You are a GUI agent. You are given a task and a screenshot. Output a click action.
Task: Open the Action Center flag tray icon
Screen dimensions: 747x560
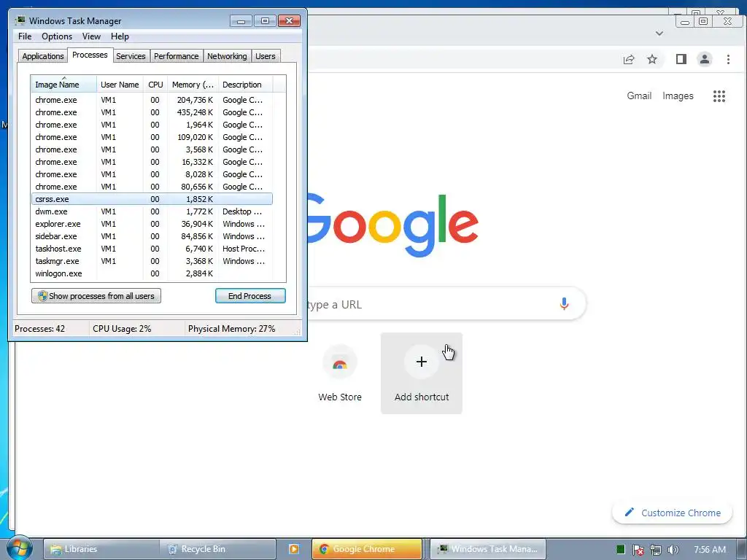point(638,550)
